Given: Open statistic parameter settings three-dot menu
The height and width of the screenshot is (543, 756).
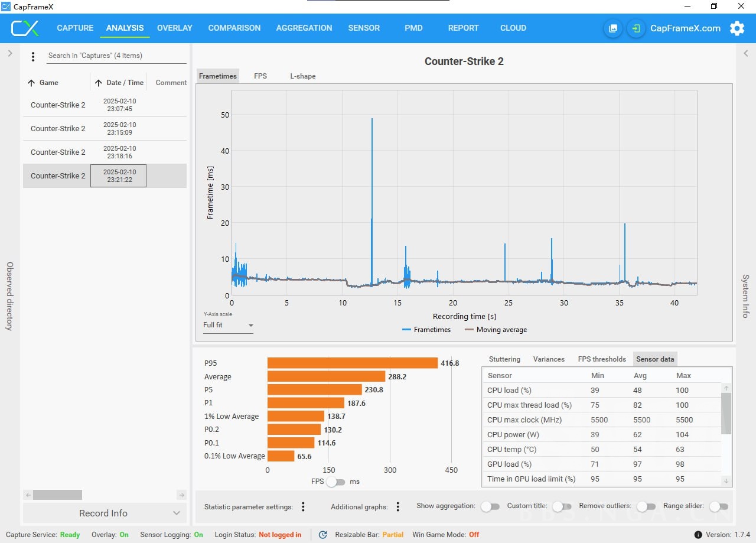Looking at the screenshot, I should click(x=303, y=507).
